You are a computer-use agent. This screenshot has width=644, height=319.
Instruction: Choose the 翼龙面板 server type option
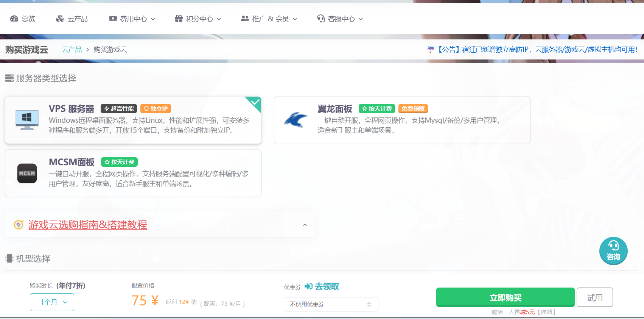402,120
